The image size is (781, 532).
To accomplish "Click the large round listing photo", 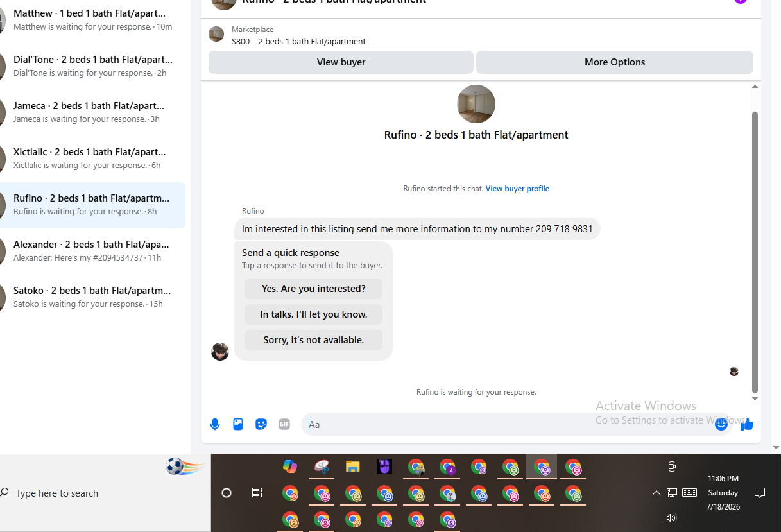I will [476, 104].
